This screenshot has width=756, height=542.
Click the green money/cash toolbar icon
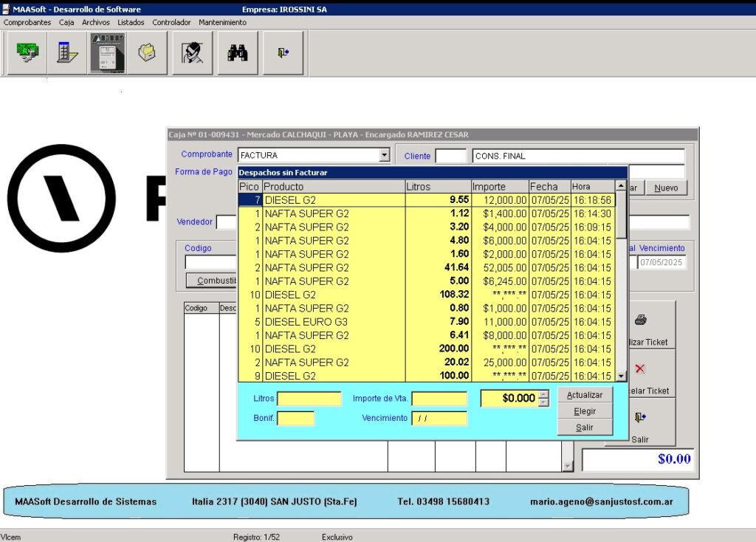click(27, 53)
